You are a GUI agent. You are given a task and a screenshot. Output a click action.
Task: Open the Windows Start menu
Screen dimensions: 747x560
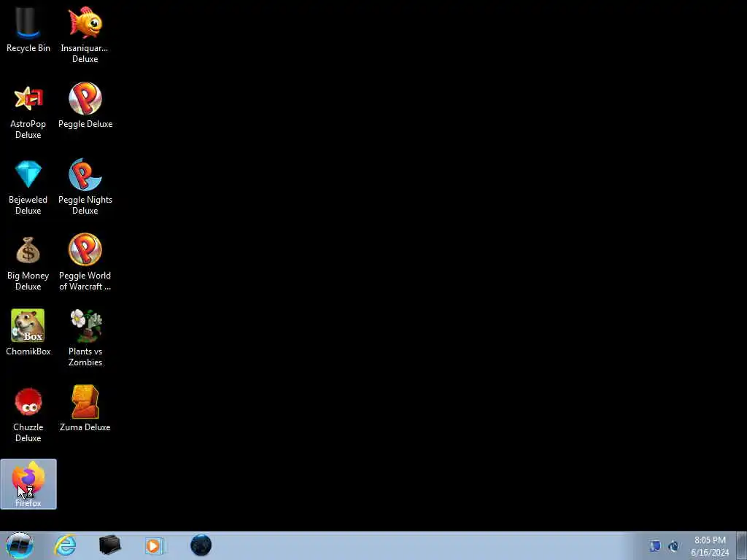[19, 545]
